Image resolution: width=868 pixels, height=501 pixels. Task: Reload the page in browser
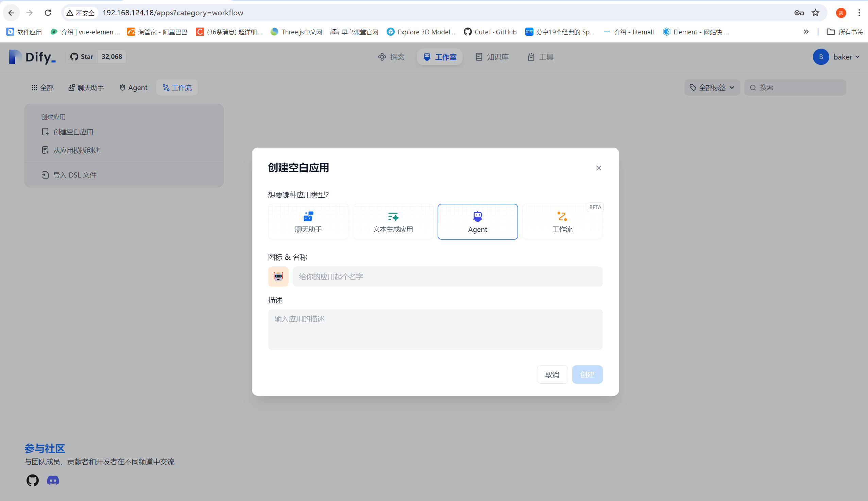tap(48, 13)
